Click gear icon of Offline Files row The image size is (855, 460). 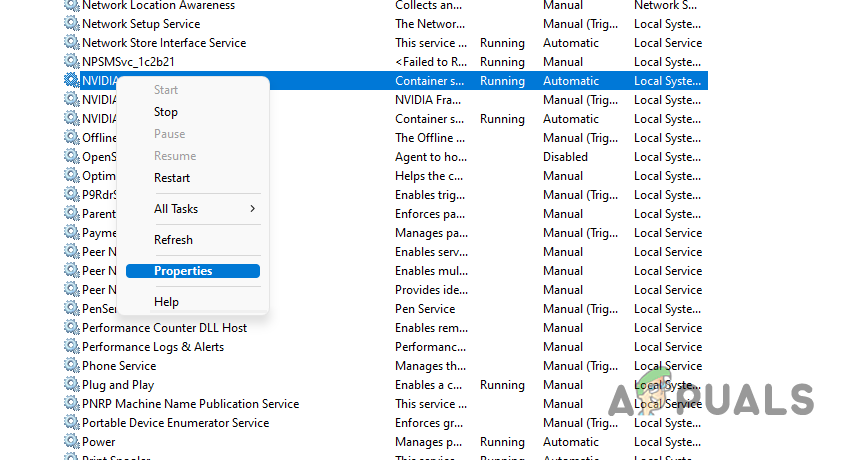click(x=71, y=137)
